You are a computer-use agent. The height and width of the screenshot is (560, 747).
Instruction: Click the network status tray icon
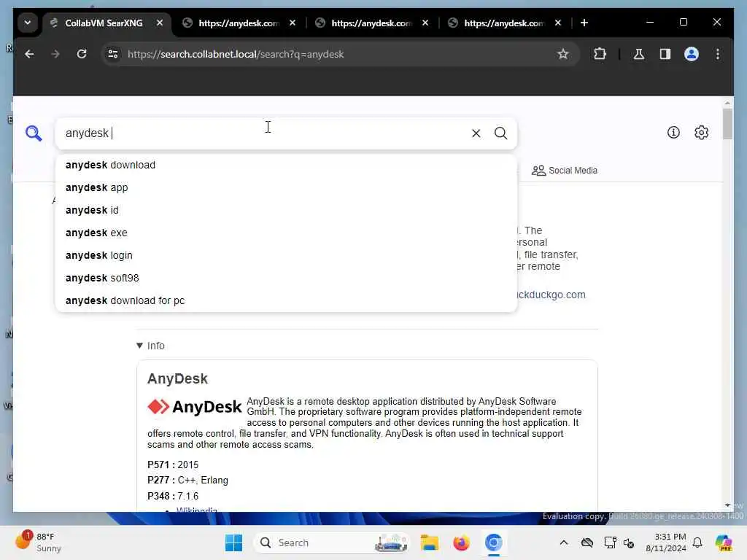[610, 542]
